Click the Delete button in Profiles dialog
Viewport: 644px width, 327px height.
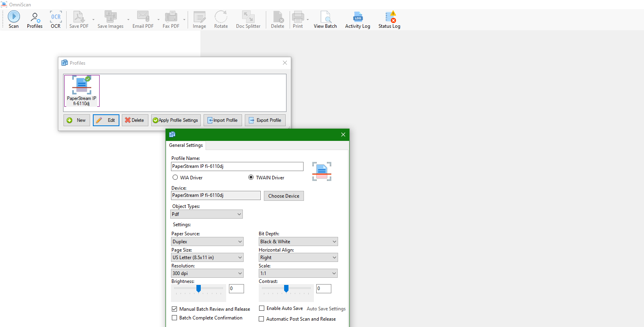tap(135, 120)
